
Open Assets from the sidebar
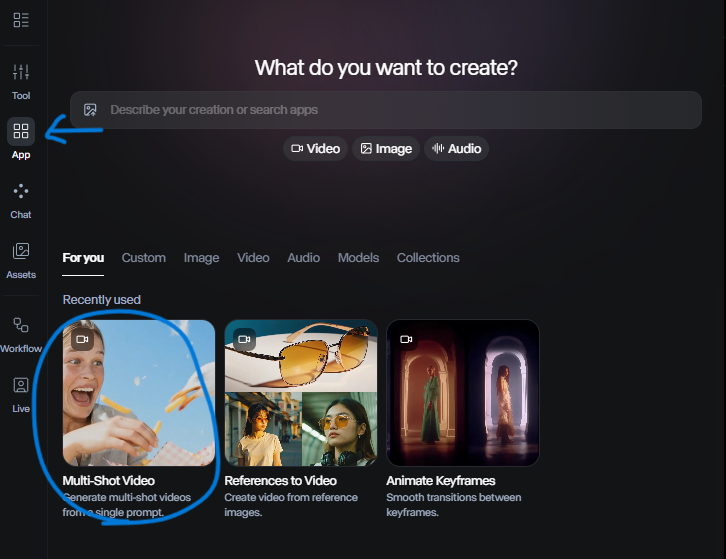point(21,261)
